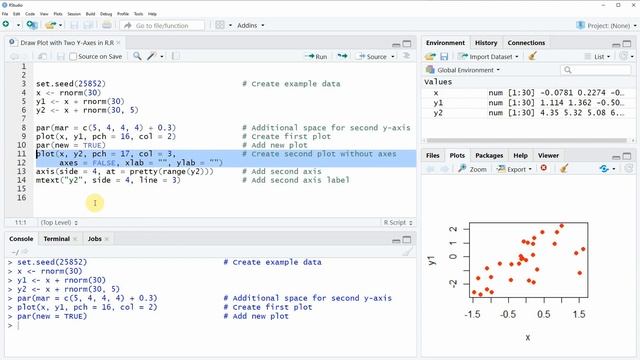Open the Help tab in lower right pane
The height and width of the screenshot is (360, 640).
[520, 156]
